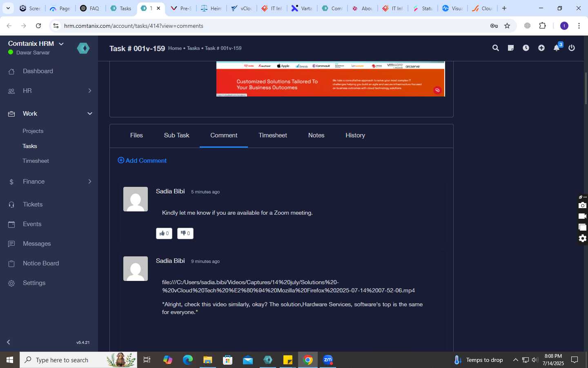Select the Comment tab
The image size is (588, 368).
pyautogui.click(x=224, y=135)
